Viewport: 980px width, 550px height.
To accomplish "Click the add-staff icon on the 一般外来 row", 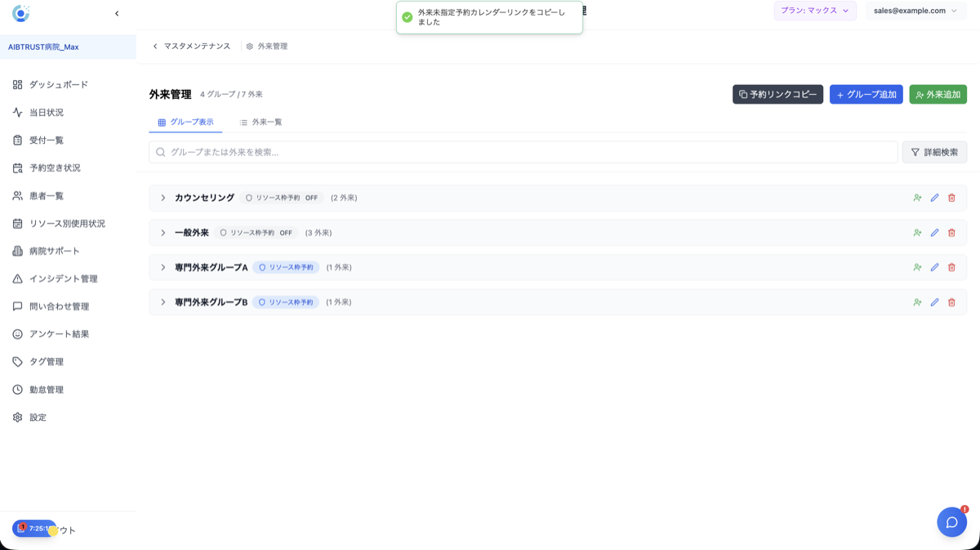I will point(917,232).
